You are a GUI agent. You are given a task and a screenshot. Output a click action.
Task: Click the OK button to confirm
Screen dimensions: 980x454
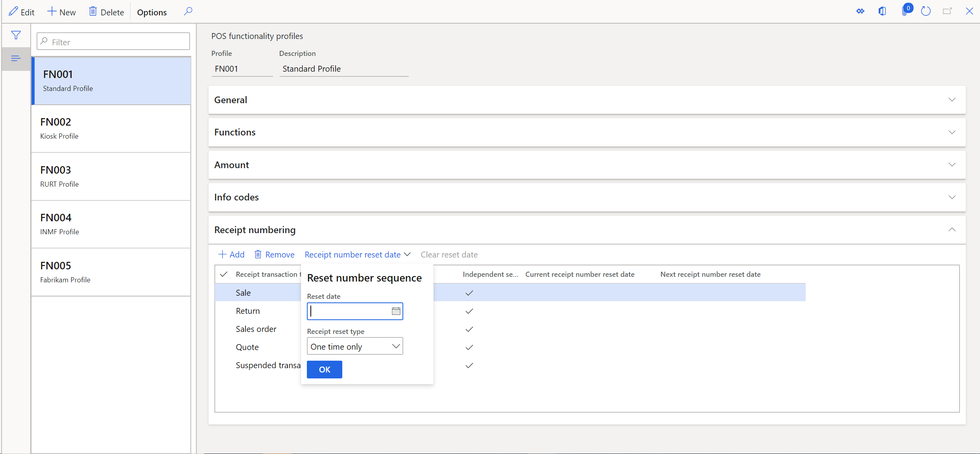pyautogui.click(x=325, y=369)
